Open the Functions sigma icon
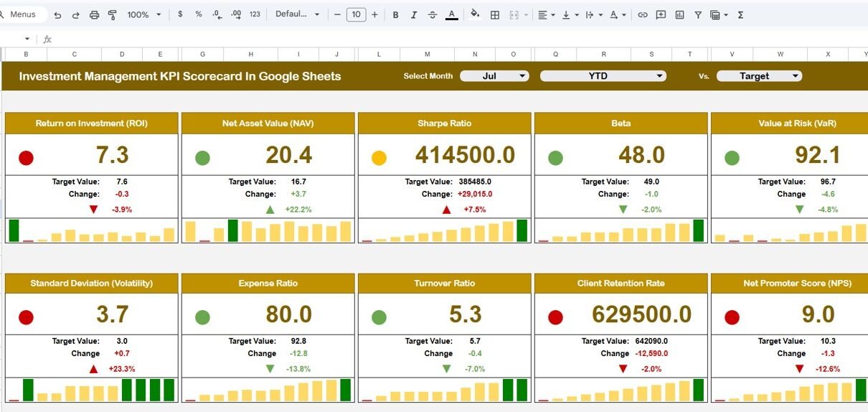This screenshot has height=412, width=868. pyautogui.click(x=740, y=14)
